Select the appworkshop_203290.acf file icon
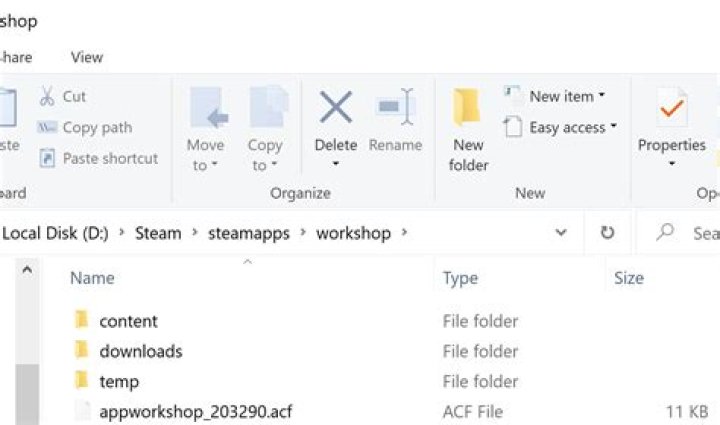Screen dimensions: 720x425 point(83,410)
